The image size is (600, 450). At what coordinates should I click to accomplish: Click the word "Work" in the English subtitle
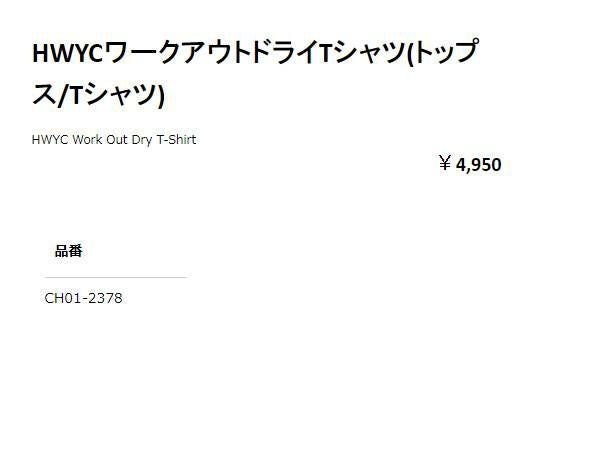88,140
